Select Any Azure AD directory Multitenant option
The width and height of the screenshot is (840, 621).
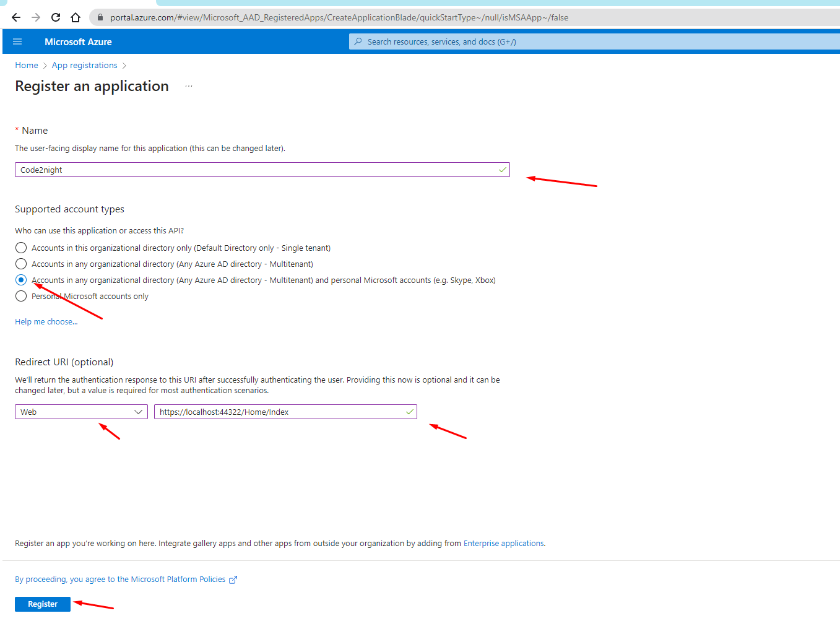21,264
